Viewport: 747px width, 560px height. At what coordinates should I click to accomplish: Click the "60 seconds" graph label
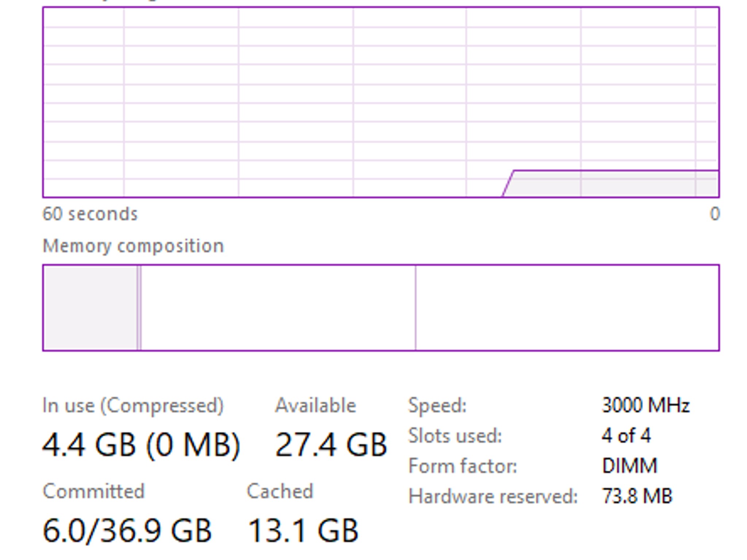tap(90, 214)
